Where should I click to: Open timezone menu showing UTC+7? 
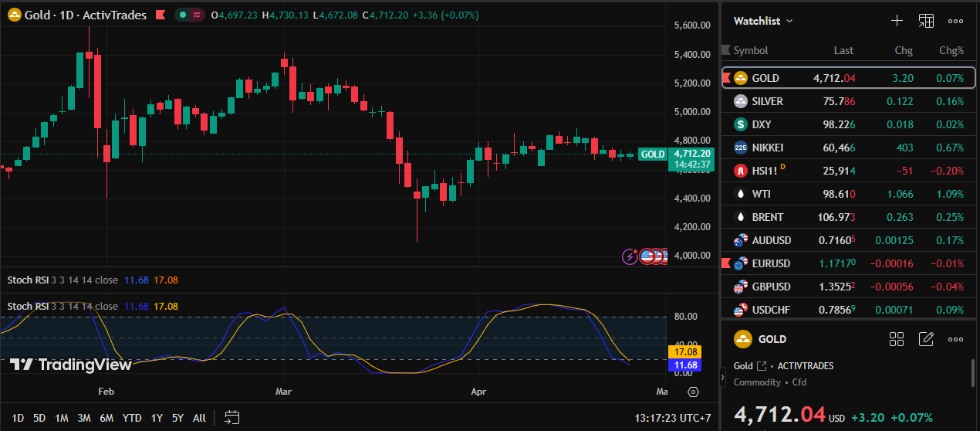click(672, 418)
